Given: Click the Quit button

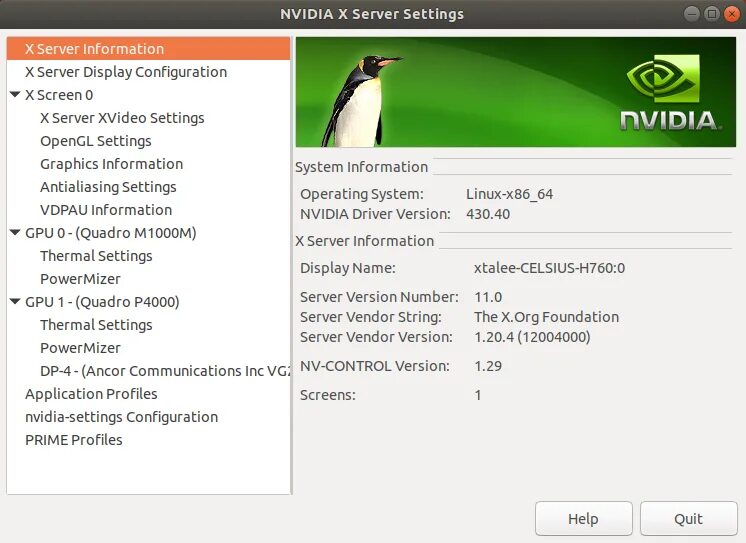Looking at the screenshot, I should point(688,518).
